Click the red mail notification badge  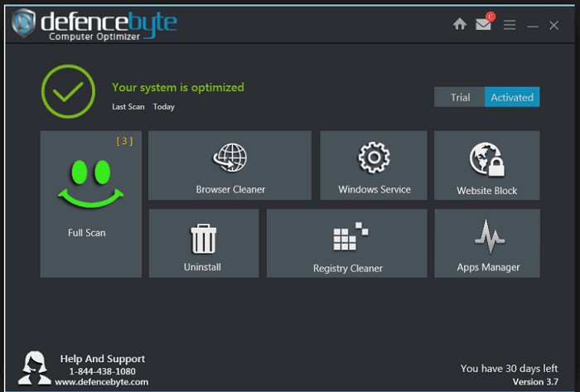coord(491,17)
